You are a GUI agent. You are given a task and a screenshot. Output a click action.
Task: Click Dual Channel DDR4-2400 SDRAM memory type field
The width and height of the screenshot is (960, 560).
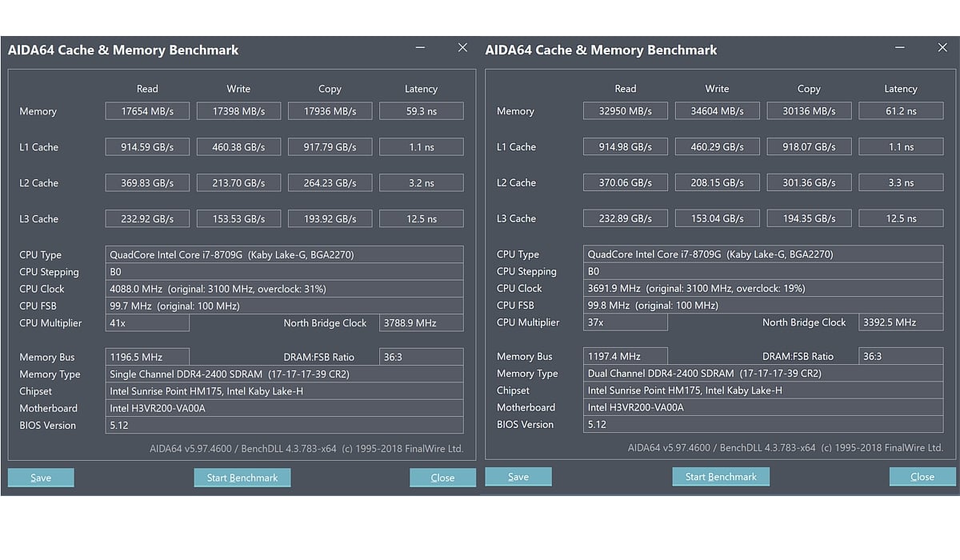(x=763, y=374)
